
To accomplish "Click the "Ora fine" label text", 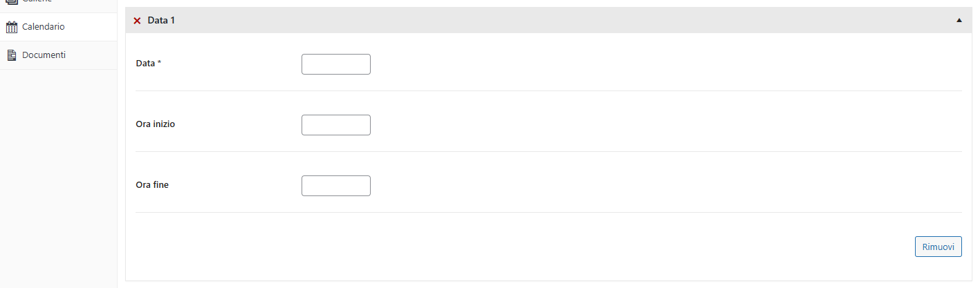I will (x=152, y=185).
